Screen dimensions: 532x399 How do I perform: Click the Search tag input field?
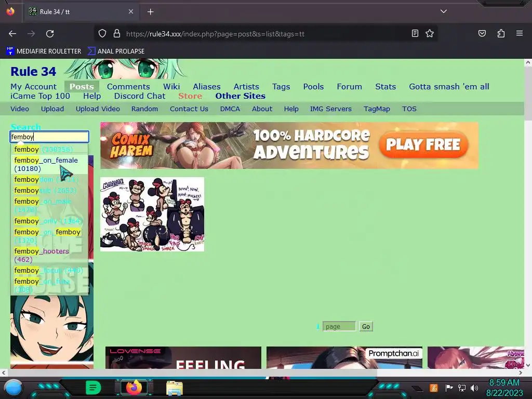[x=49, y=137]
